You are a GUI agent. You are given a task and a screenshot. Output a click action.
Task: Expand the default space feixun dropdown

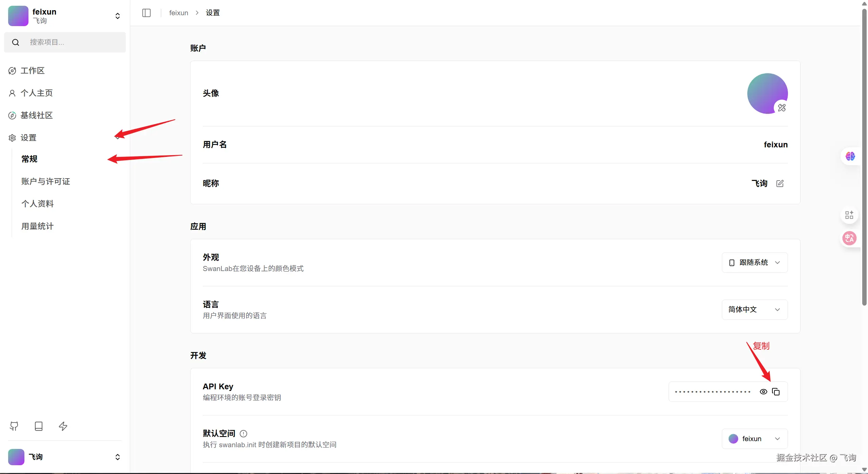(754, 439)
